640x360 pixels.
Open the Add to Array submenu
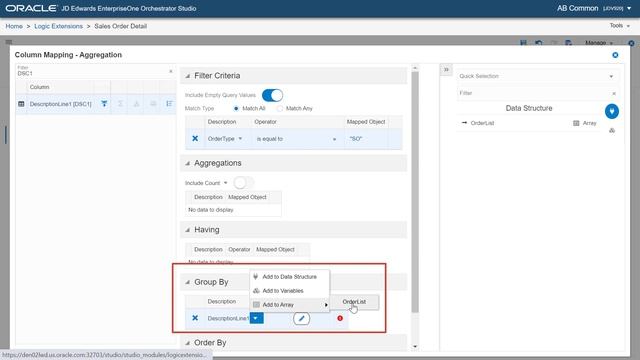click(x=289, y=304)
